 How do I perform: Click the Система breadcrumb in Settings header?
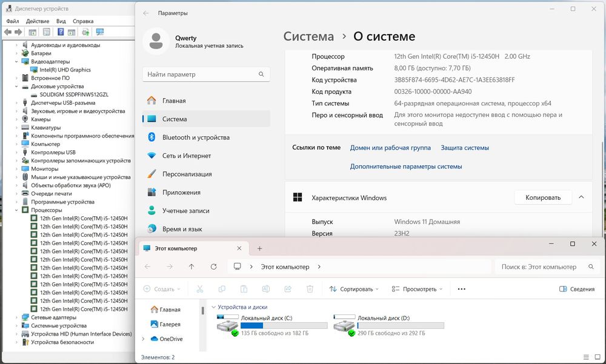coord(308,36)
